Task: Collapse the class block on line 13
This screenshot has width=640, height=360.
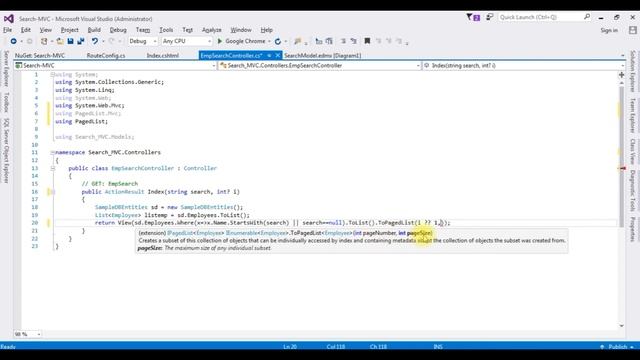Action: [53, 168]
